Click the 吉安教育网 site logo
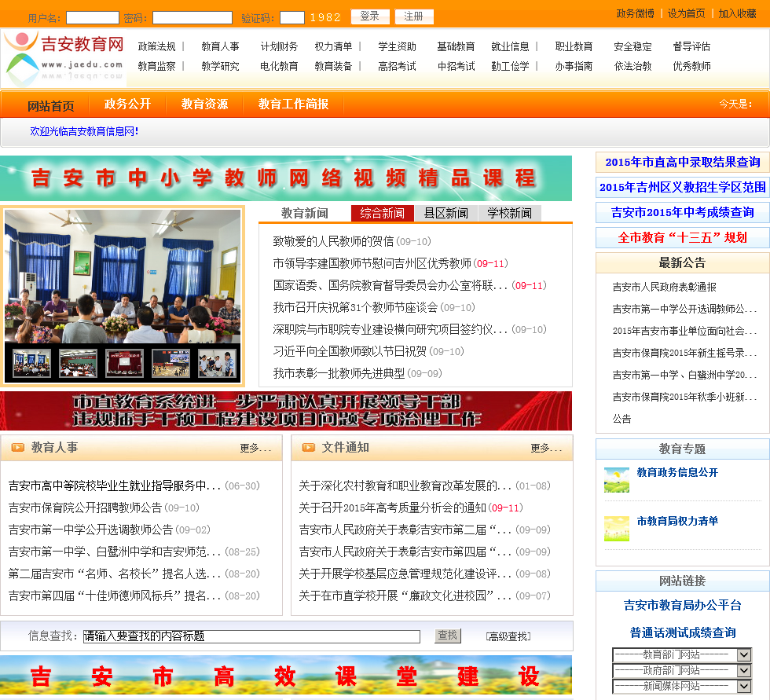 [64, 58]
